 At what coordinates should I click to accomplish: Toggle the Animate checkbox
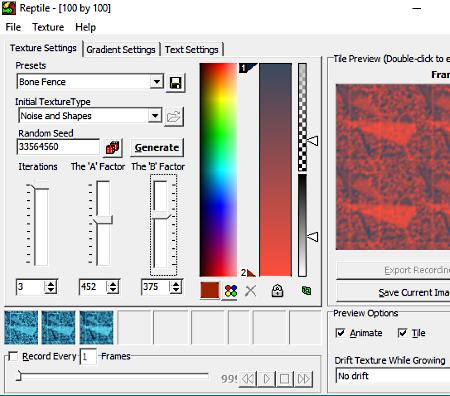pos(340,333)
